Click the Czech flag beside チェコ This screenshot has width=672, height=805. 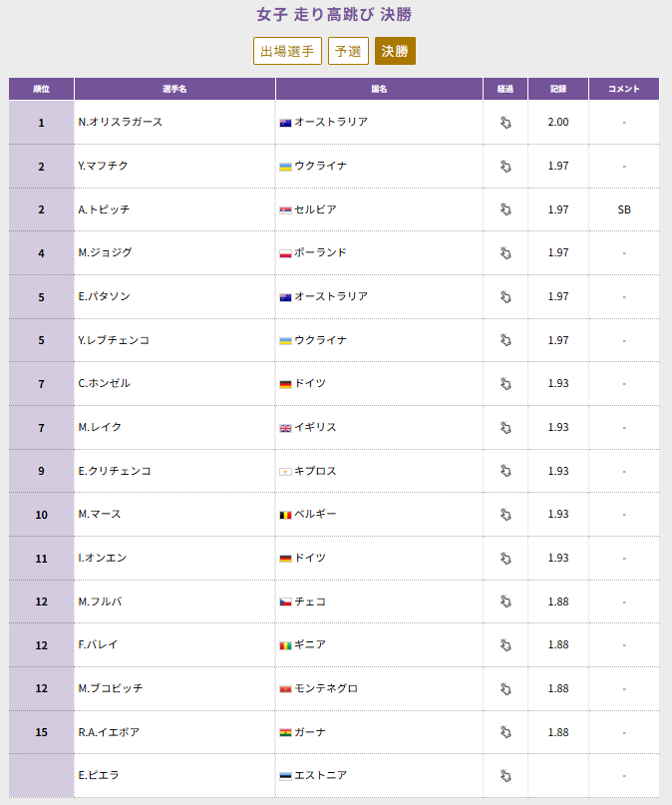coord(285,602)
